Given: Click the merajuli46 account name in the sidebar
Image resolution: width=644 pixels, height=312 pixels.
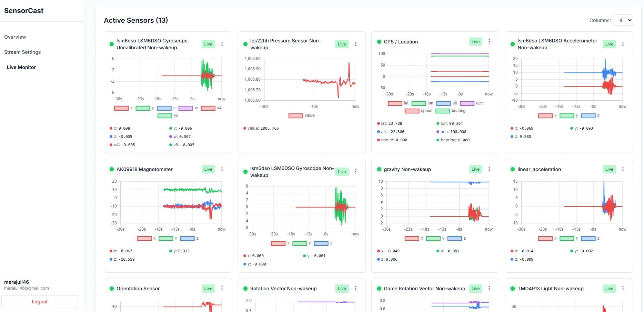Looking at the screenshot, I should tap(17, 282).
